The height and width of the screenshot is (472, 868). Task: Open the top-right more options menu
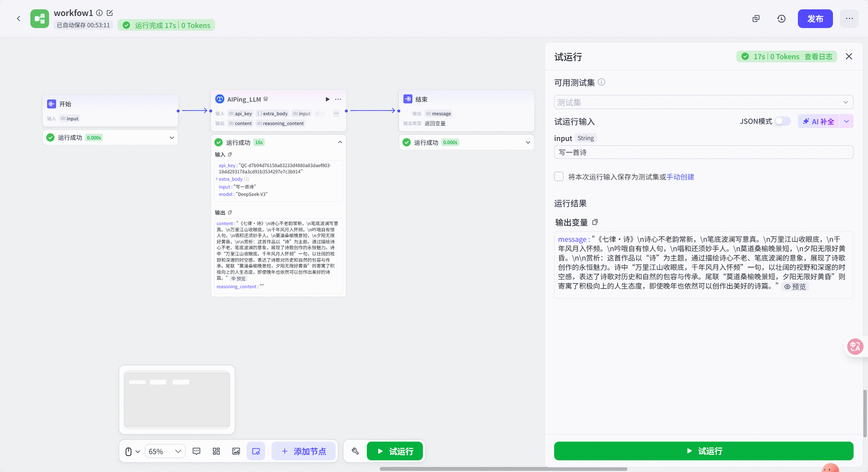[849, 18]
